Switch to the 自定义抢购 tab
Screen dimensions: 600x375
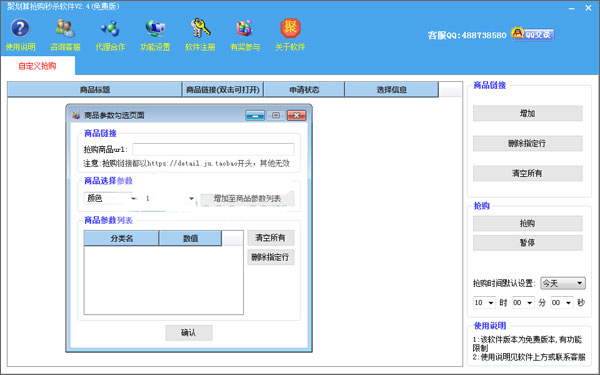pyautogui.click(x=38, y=66)
